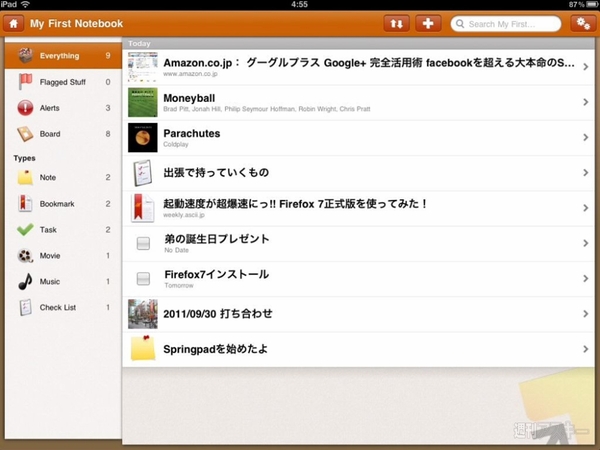
Task: Click the Tomorrow due date text
Action: pos(179,285)
